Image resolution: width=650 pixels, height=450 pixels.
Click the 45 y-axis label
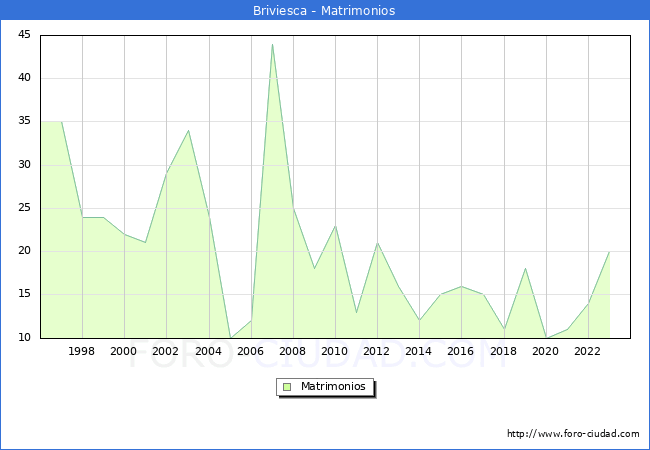click(x=23, y=35)
